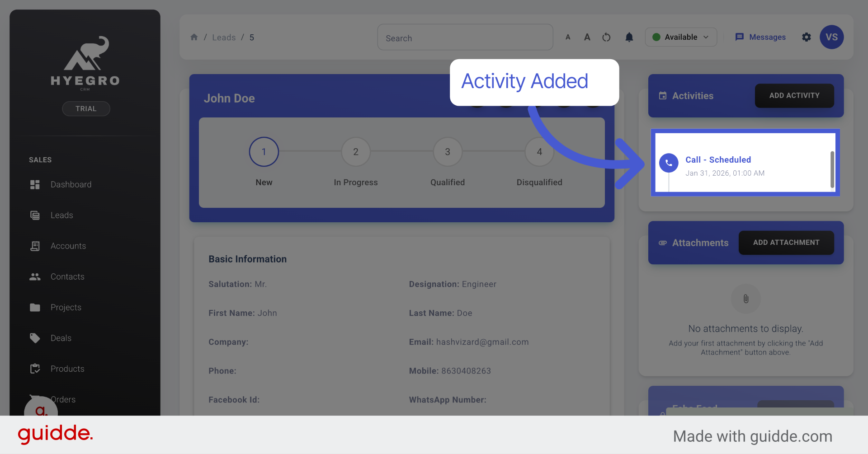Click the TRIAL badge under the logo
The image size is (868, 454).
coord(86,108)
